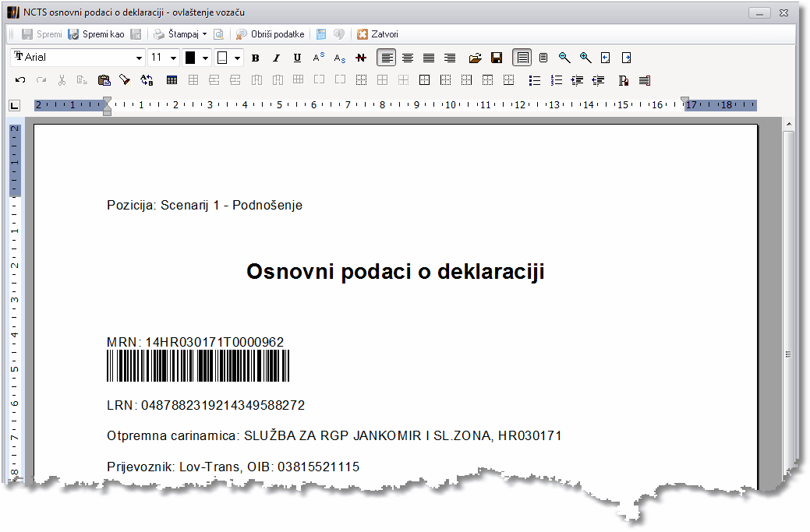Toggle superscript formatting
Screen dimensions: 810x532
tap(319, 58)
